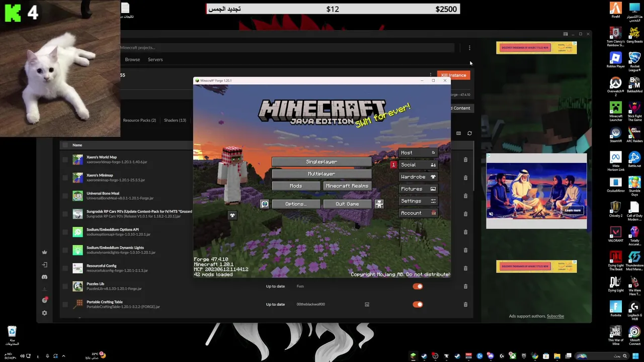Tick checkbox for Xaero's World Map

pyautogui.click(x=65, y=160)
